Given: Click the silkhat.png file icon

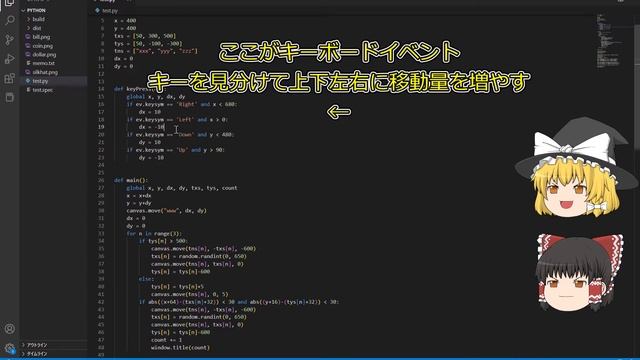Looking at the screenshot, I should pyautogui.click(x=28, y=72).
